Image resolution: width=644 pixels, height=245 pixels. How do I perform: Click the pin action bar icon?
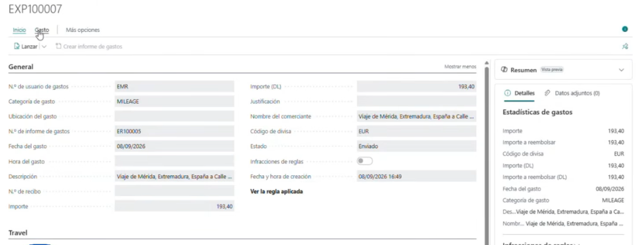tap(625, 46)
